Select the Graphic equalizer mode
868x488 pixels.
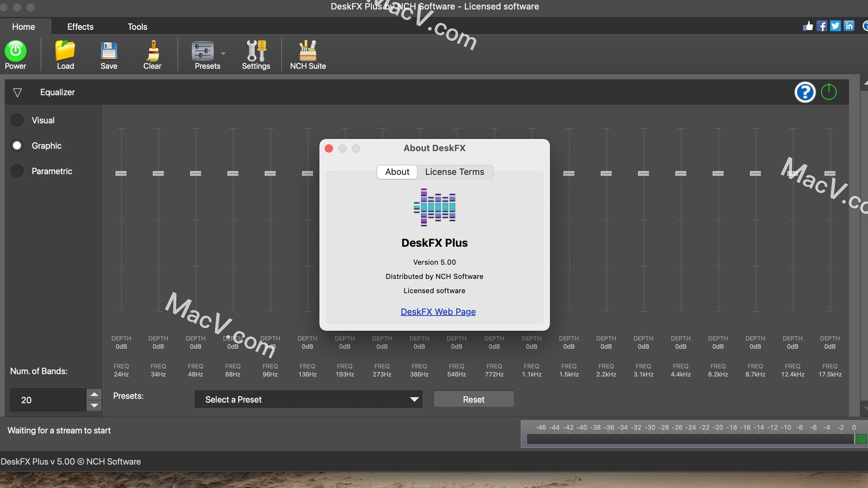(x=17, y=145)
